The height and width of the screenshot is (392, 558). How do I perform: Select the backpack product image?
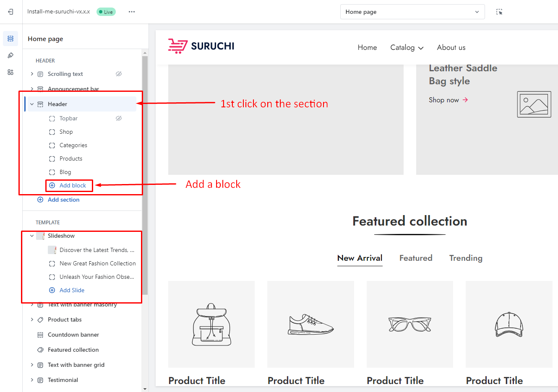211,324
